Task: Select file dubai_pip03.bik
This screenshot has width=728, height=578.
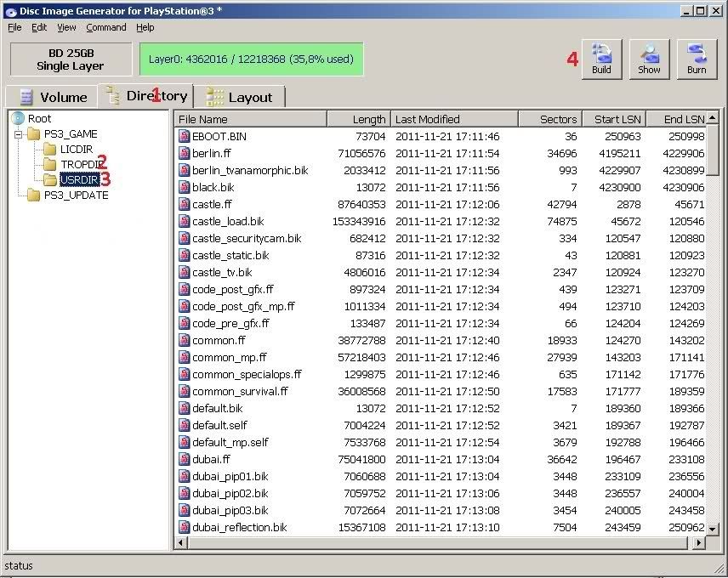Action: pos(230,510)
